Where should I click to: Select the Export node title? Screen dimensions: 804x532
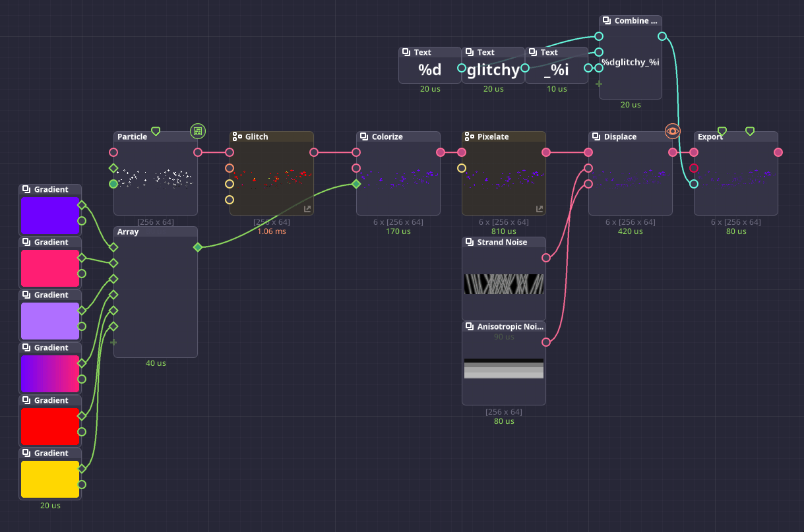710,137
